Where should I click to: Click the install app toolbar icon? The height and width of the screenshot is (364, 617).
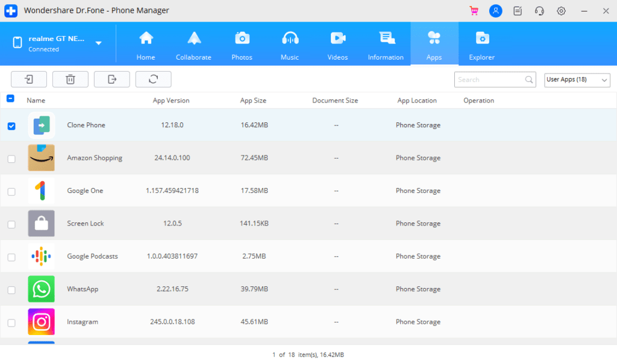coord(29,79)
